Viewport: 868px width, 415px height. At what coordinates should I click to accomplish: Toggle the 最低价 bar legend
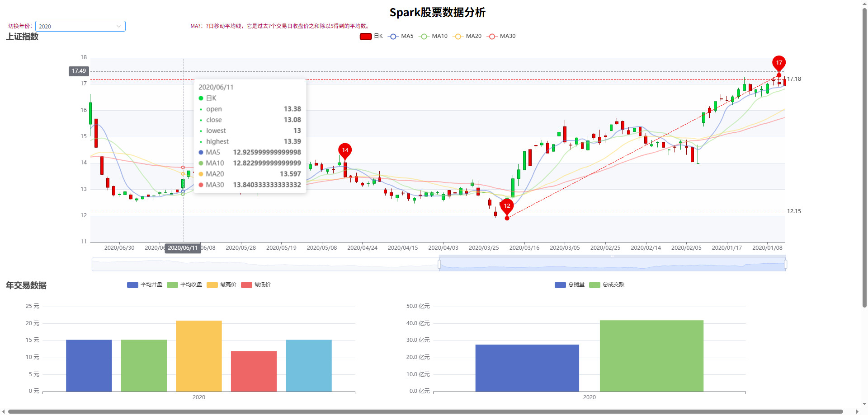point(256,284)
